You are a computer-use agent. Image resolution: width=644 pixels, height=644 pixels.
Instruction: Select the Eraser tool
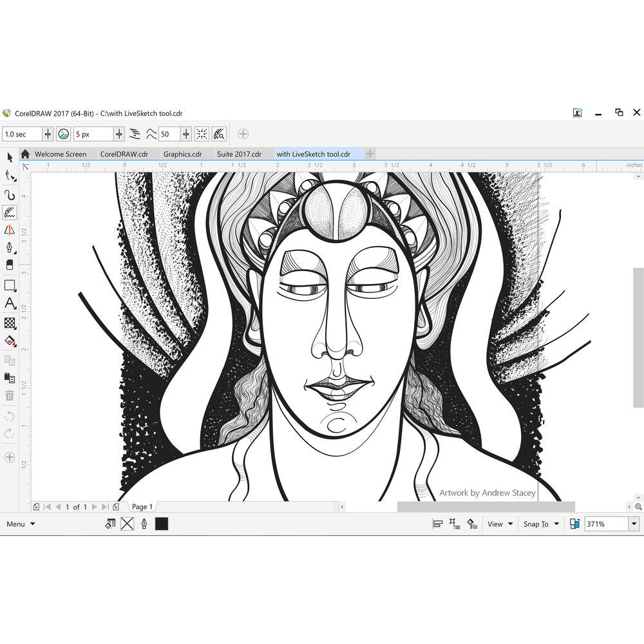pos(10,265)
